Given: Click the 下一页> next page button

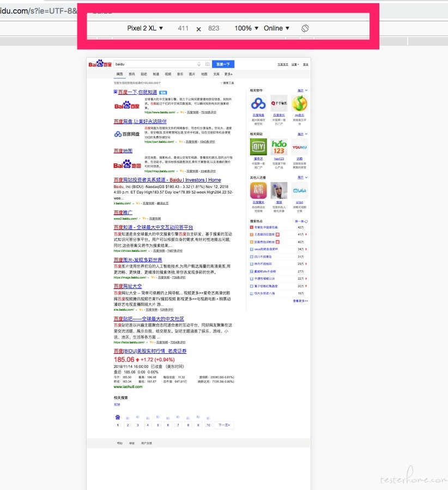Looking at the screenshot, I should (x=224, y=425).
